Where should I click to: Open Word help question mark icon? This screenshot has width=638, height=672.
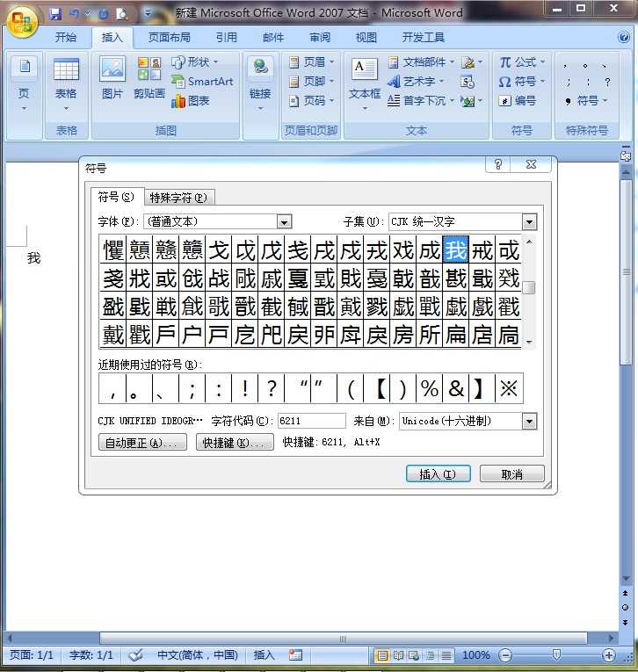(x=624, y=37)
